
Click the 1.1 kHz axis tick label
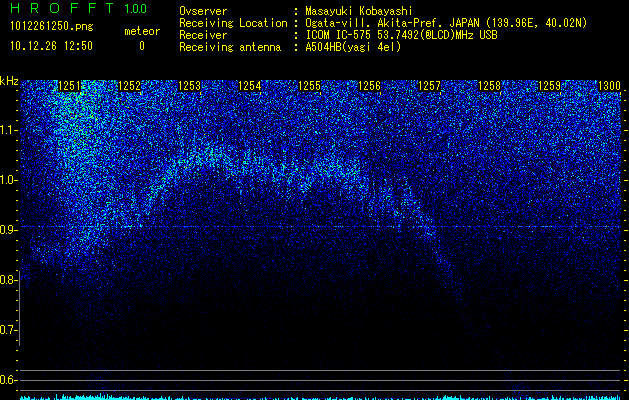[7, 130]
